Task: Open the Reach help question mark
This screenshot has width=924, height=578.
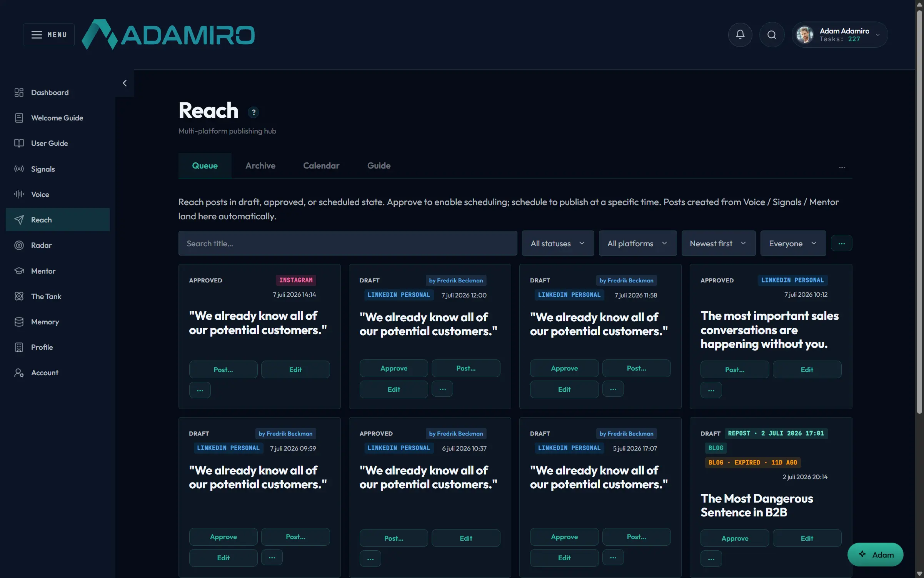Action: [x=253, y=112]
